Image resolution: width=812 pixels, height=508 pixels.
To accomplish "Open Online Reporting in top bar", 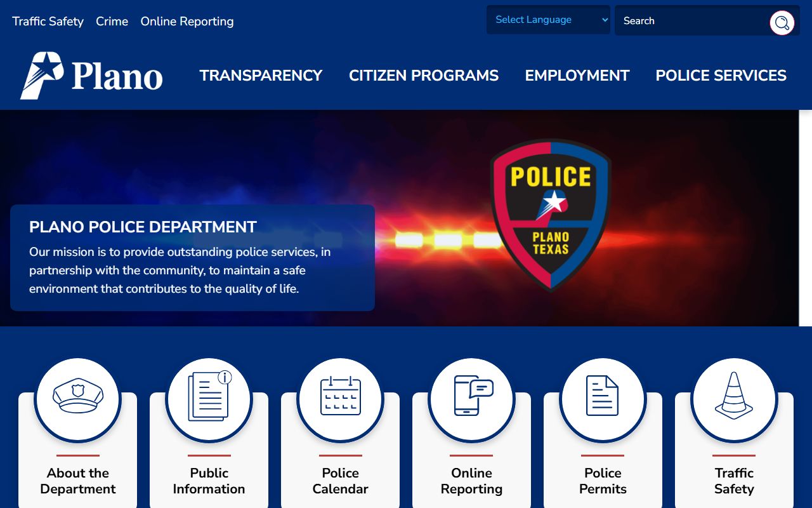I will pos(187,22).
